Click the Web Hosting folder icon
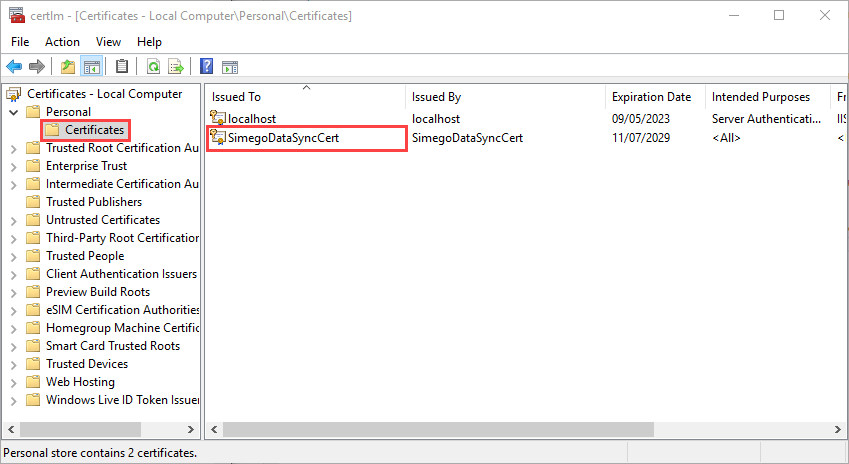The image size is (849, 464). [34, 382]
